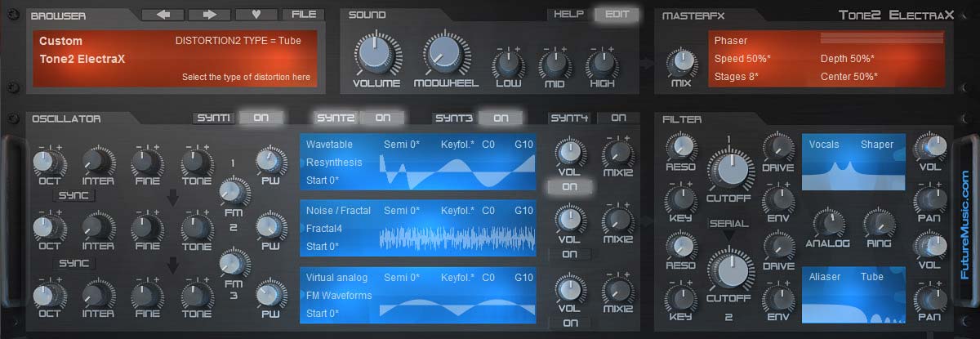The height and width of the screenshot is (339, 980).
Task: Click oscillator 2 VOL knob
Action: coord(570,221)
